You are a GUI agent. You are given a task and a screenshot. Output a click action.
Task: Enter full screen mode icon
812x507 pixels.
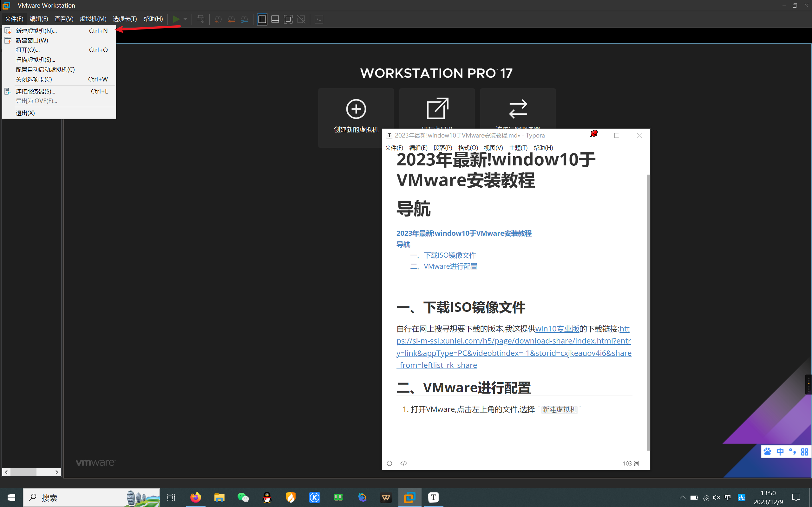pyautogui.click(x=288, y=19)
